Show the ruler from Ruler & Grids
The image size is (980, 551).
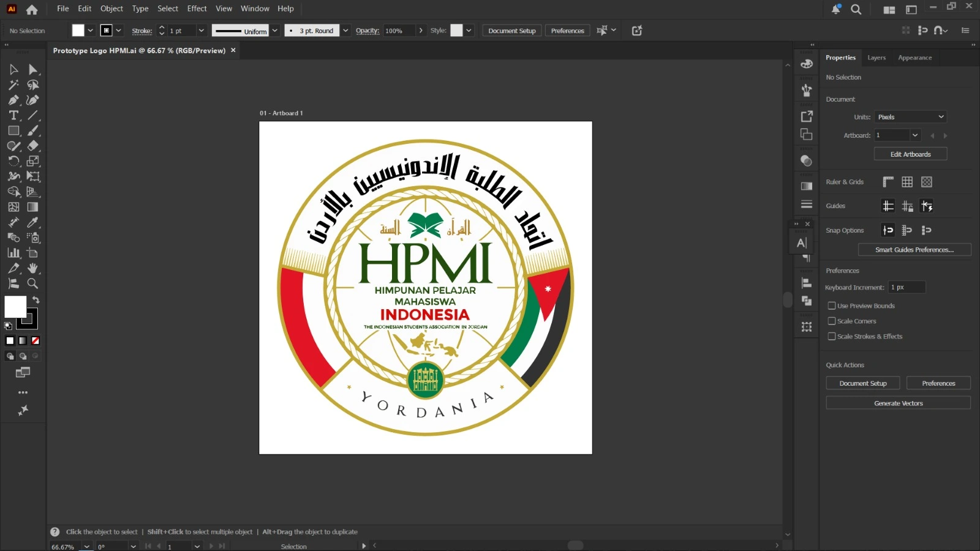(x=888, y=182)
